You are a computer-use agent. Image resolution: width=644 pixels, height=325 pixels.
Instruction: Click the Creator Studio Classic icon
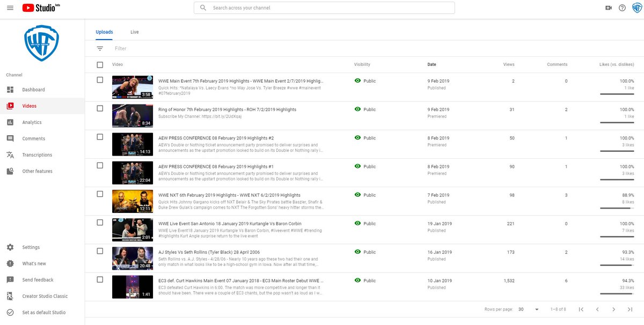pyautogui.click(x=10, y=296)
